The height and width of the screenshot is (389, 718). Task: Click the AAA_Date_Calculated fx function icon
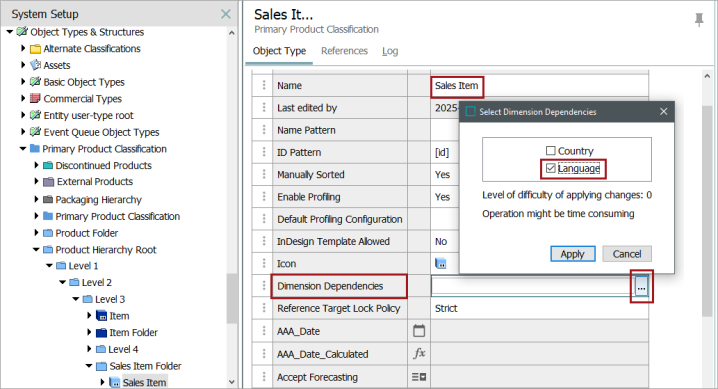point(419,353)
